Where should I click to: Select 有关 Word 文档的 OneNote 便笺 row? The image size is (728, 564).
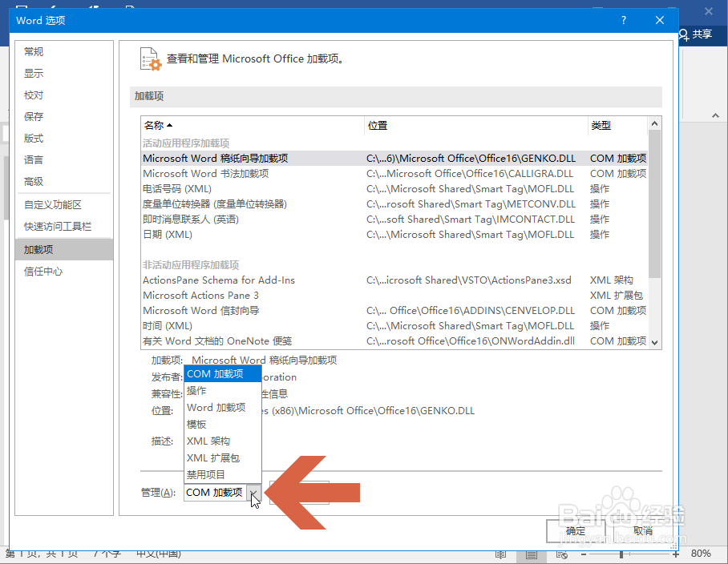pos(394,341)
